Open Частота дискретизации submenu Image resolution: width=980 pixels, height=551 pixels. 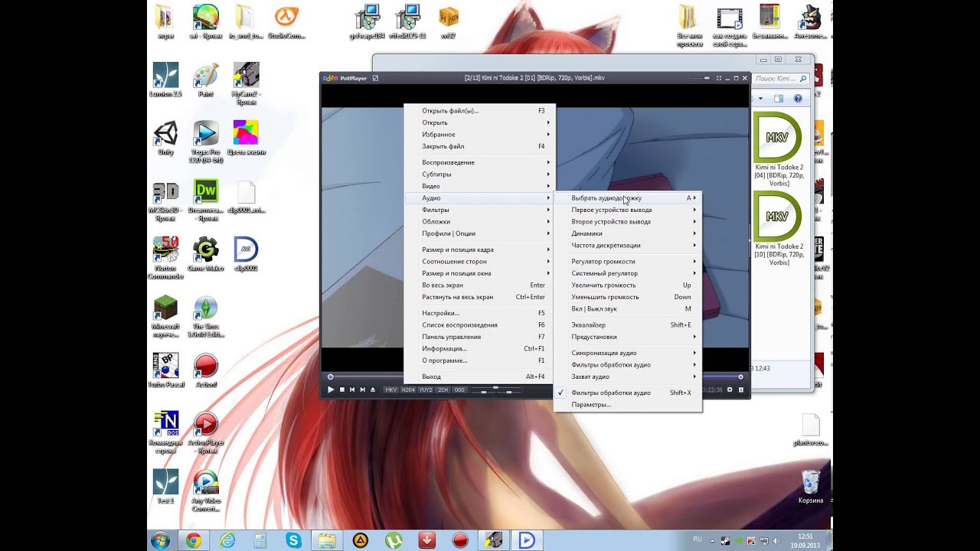pyautogui.click(x=628, y=246)
